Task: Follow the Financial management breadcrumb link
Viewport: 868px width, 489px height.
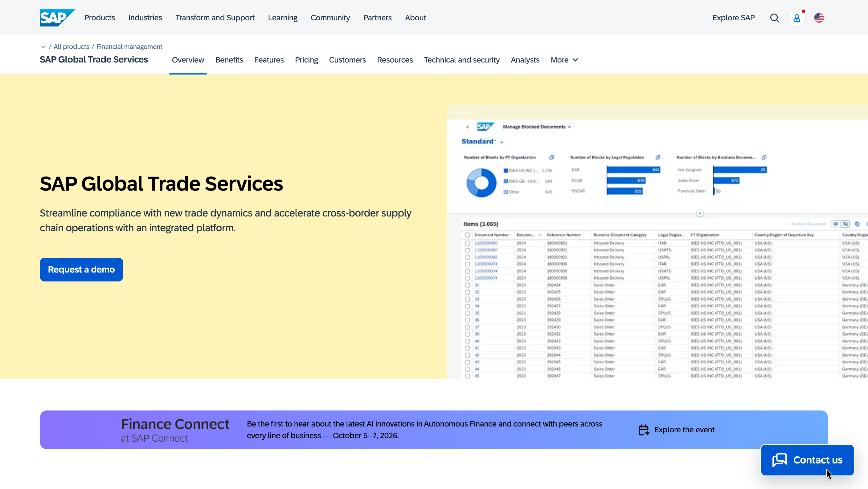Action: click(x=129, y=47)
